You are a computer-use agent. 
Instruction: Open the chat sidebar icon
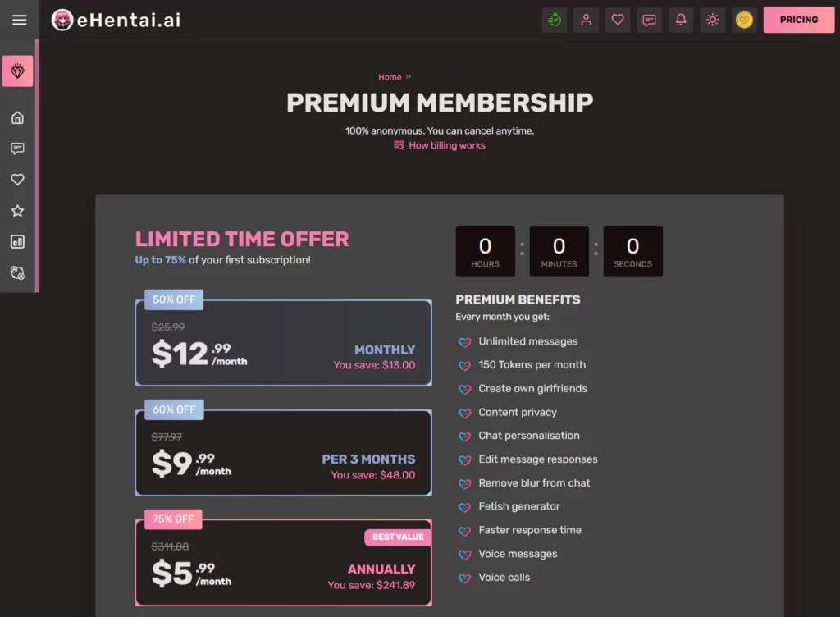click(x=18, y=149)
